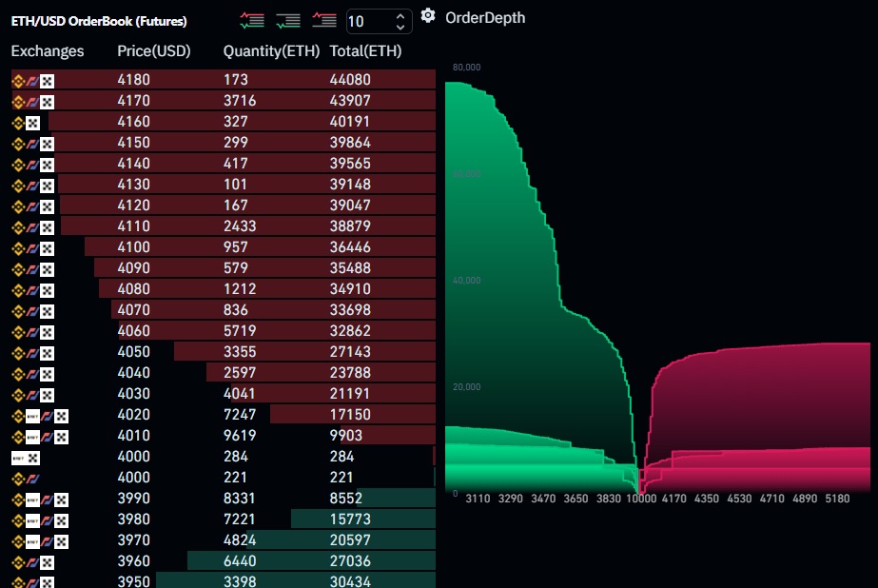Screen dimensions: 878x588
Task: Click the OKX icon in the 4070 row
Action: click(x=47, y=311)
